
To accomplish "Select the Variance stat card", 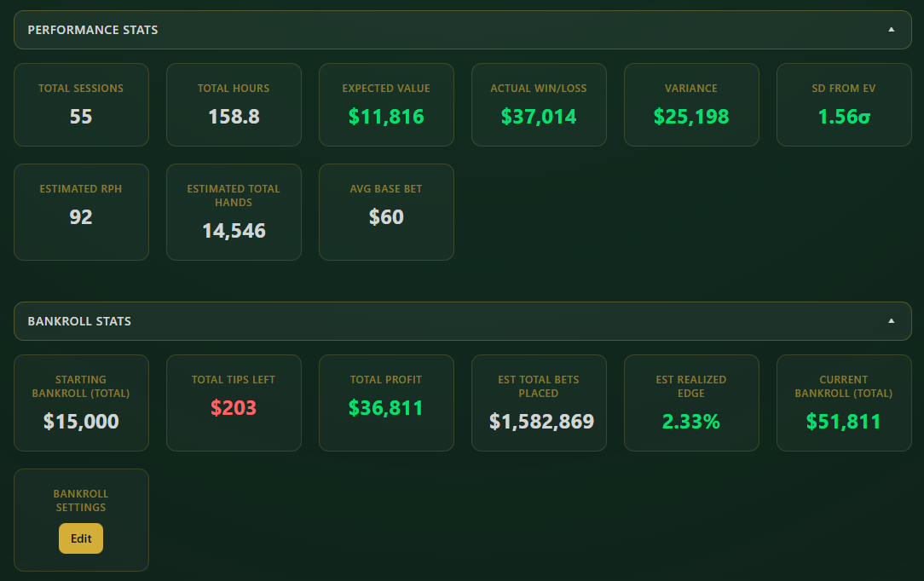I will 691,104.
